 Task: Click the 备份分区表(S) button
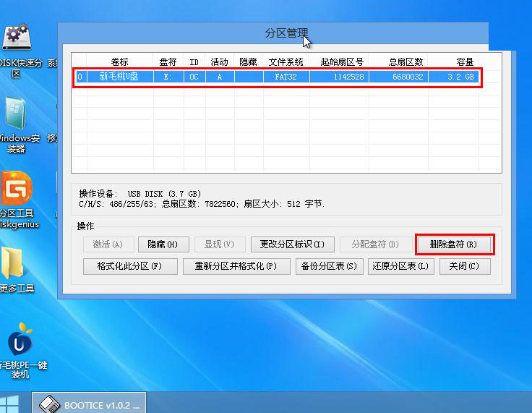point(330,266)
